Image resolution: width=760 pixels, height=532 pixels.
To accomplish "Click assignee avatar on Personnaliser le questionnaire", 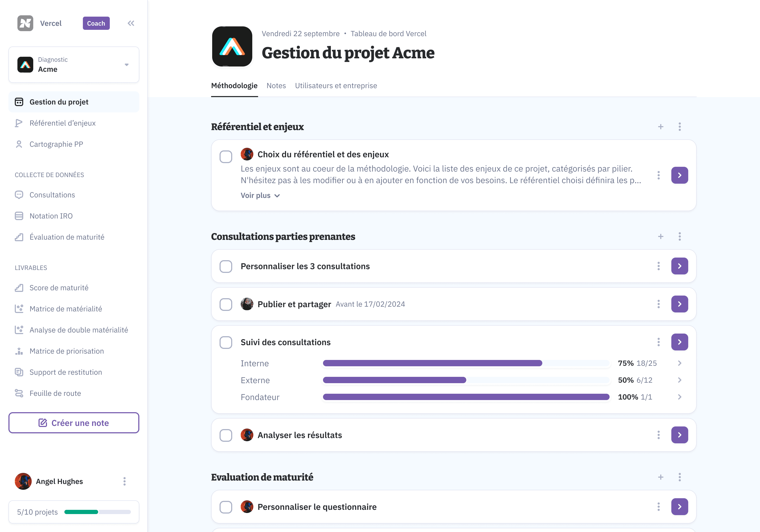I will pyautogui.click(x=247, y=507).
